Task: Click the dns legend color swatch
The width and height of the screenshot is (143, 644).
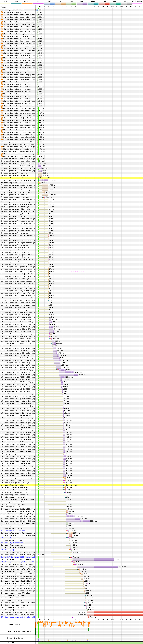Action: point(16,4)
